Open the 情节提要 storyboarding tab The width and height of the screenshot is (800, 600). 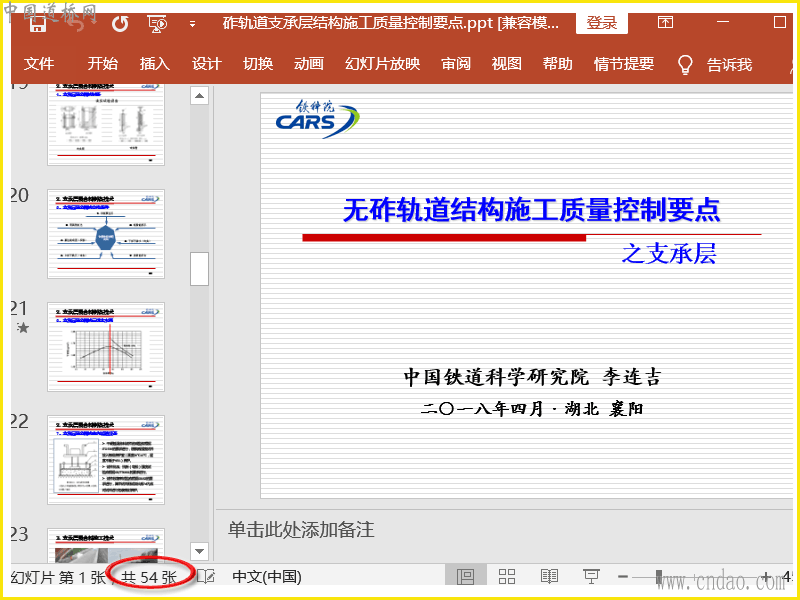click(623, 64)
